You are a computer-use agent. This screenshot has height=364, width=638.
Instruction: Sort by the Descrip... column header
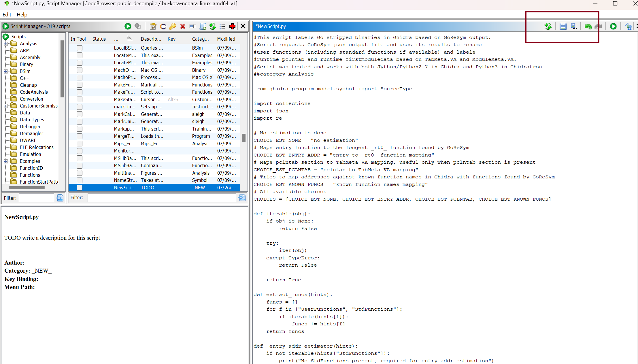point(151,39)
